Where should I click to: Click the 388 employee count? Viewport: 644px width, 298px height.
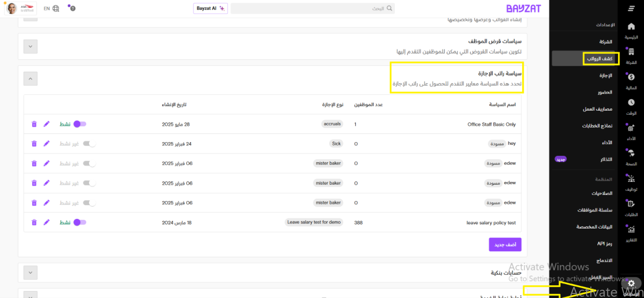tap(358, 223)
